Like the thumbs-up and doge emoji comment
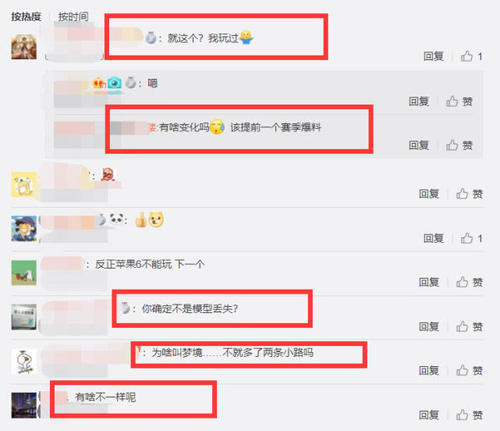The height and width of the screenshot is (431, 500). pyautogui.click(x=472, y=238)
